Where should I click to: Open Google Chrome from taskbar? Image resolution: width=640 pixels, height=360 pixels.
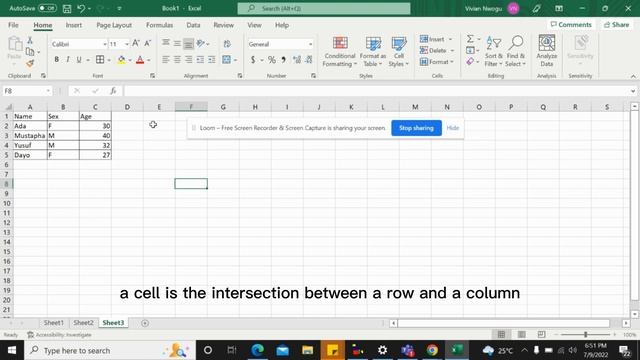[432, 350]
